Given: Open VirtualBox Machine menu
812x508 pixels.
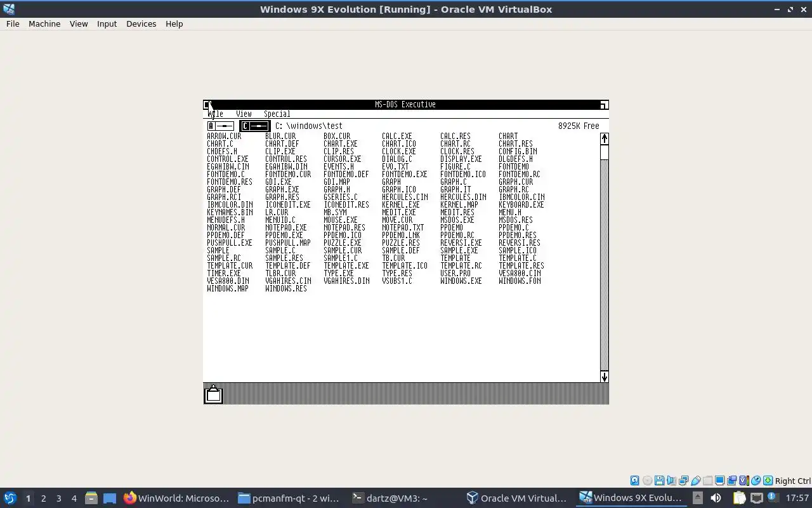Looking at the screenshot, I should [x=44, y=23].
